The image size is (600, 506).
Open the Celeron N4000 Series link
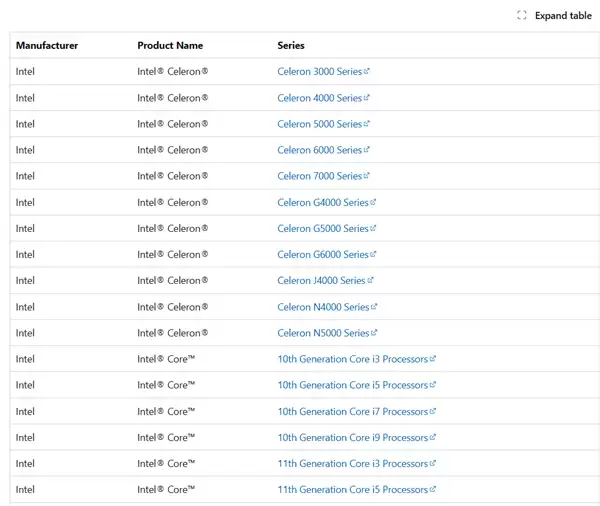(x=323, y=307)
